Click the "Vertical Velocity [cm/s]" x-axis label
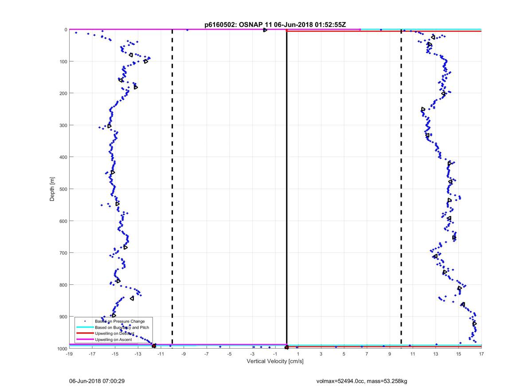 pos(275,361)
